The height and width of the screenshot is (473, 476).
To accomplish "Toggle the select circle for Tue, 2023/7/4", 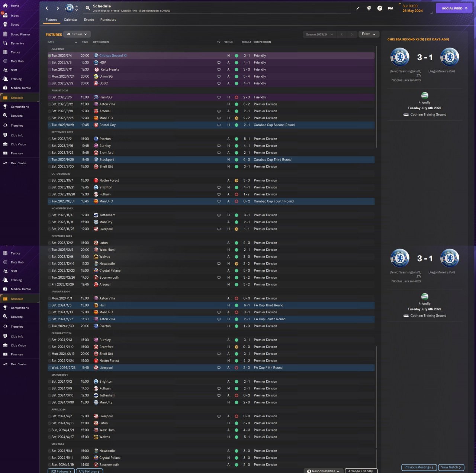I will pos(49,56).
